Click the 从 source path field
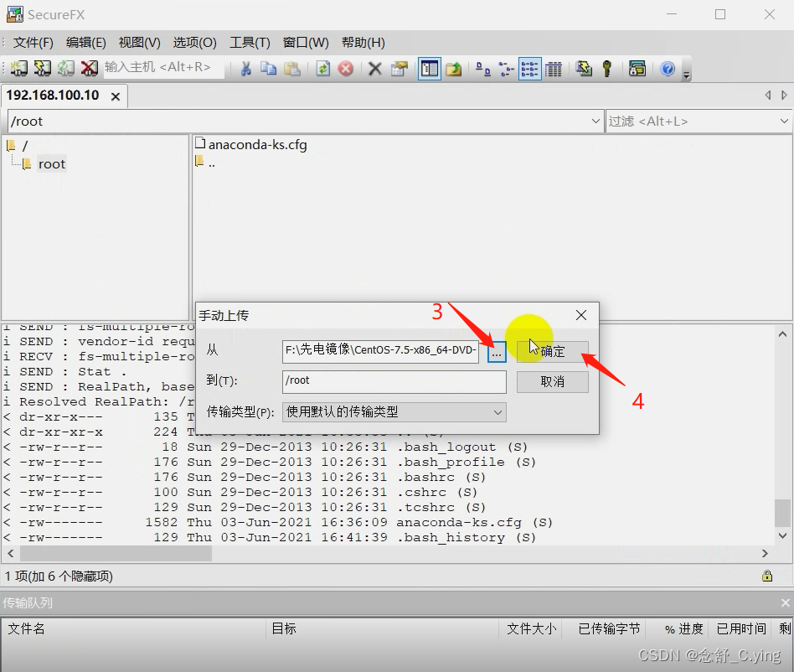The image size is (794, 672). (380, 350)
